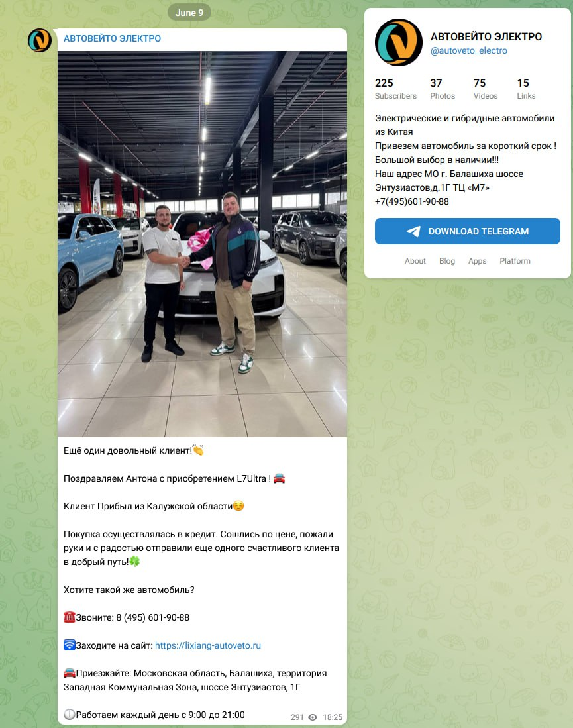The image size is (573, 728).
Task: Open the Blog footer link
Action: (x=446, y=261)
